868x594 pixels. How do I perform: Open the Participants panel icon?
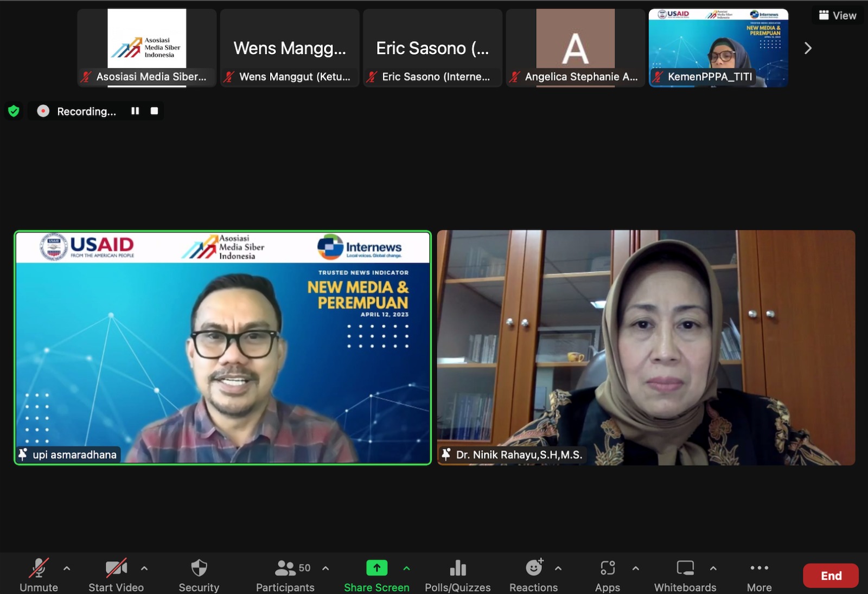click(x=285, y=568)
